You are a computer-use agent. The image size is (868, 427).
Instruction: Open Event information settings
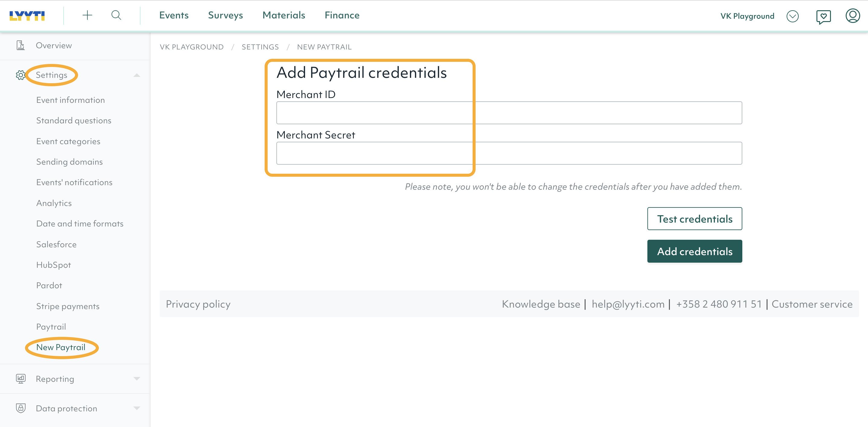[x=71, y=100]
